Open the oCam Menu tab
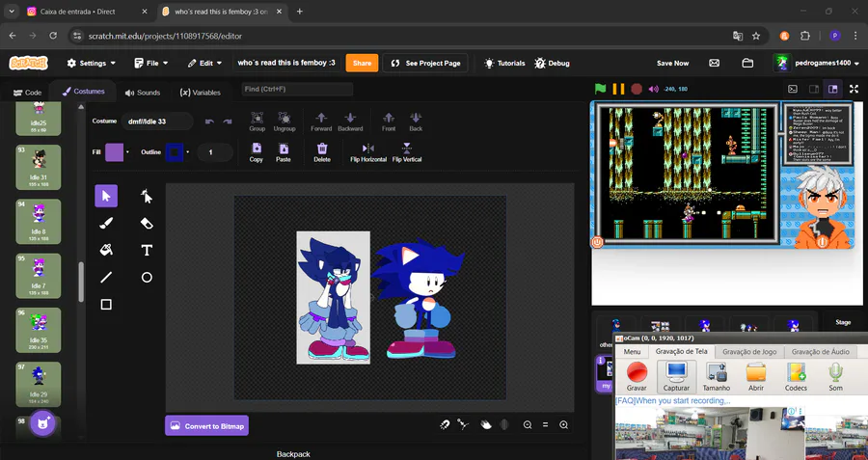Viewport: 868px width, 460px height. point(632,351)
